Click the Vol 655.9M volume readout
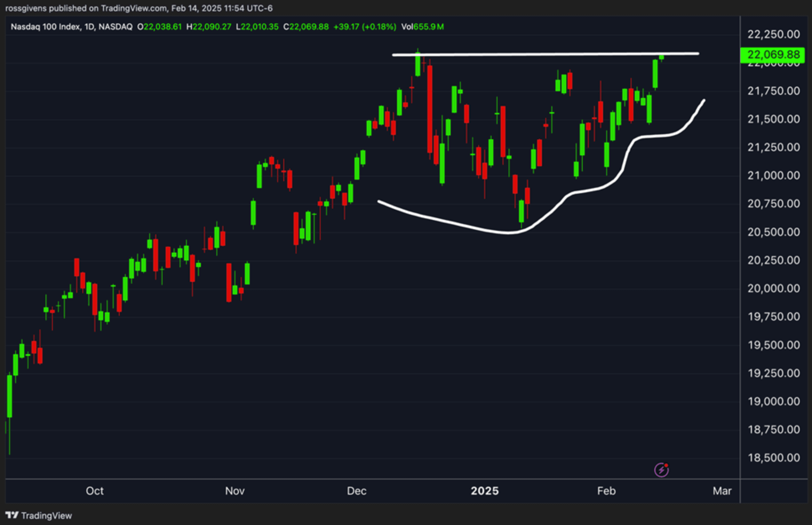The image size is (812, 525). click(422, 27)
